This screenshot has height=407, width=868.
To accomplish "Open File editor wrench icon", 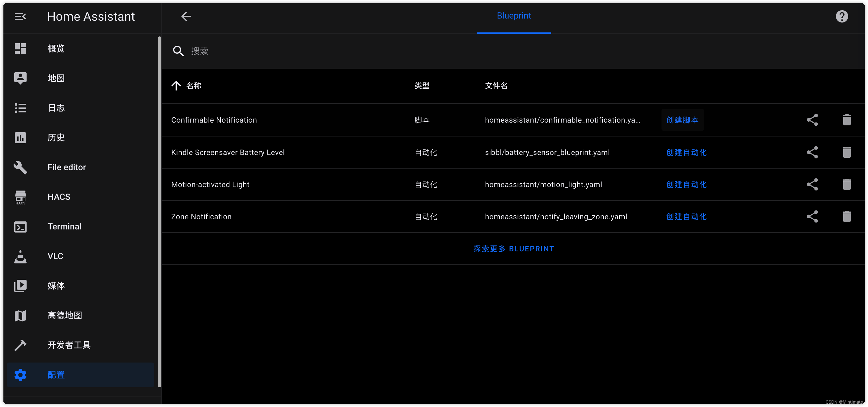I will (x=20, y=167).
